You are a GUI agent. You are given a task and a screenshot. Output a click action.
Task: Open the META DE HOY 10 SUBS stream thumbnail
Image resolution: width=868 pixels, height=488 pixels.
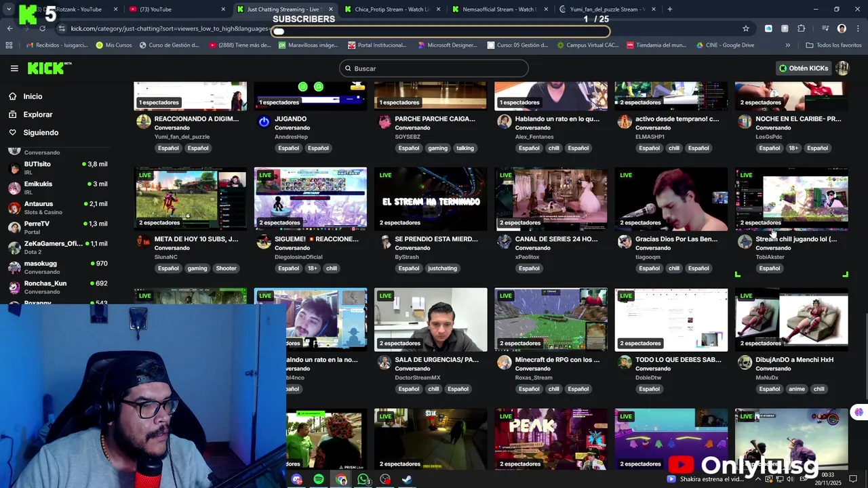[x=191, y=199]
